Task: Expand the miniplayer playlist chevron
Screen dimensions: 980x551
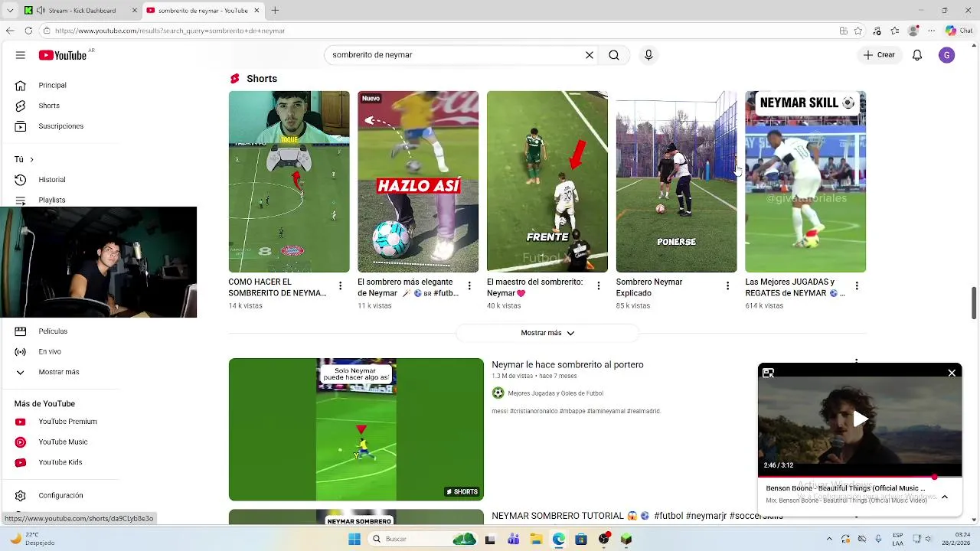Action: click(x=945, y=497)
